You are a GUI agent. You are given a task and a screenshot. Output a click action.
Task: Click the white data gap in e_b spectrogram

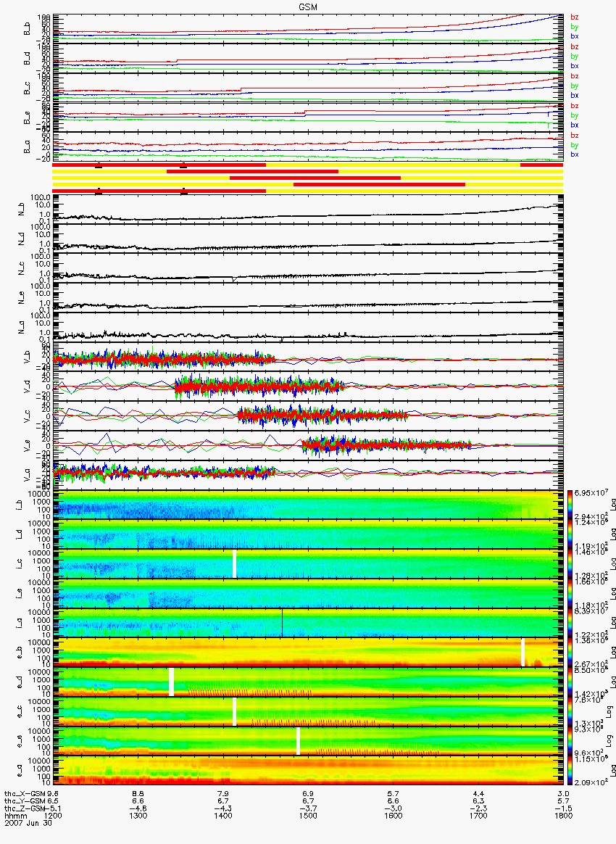coord(523,652)
